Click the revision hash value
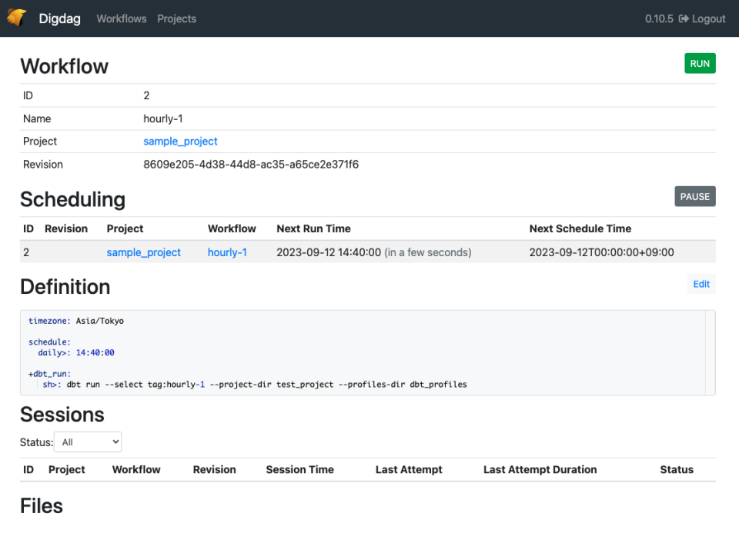The width and height of the screenshot is (739, 560). click(251, 165)
